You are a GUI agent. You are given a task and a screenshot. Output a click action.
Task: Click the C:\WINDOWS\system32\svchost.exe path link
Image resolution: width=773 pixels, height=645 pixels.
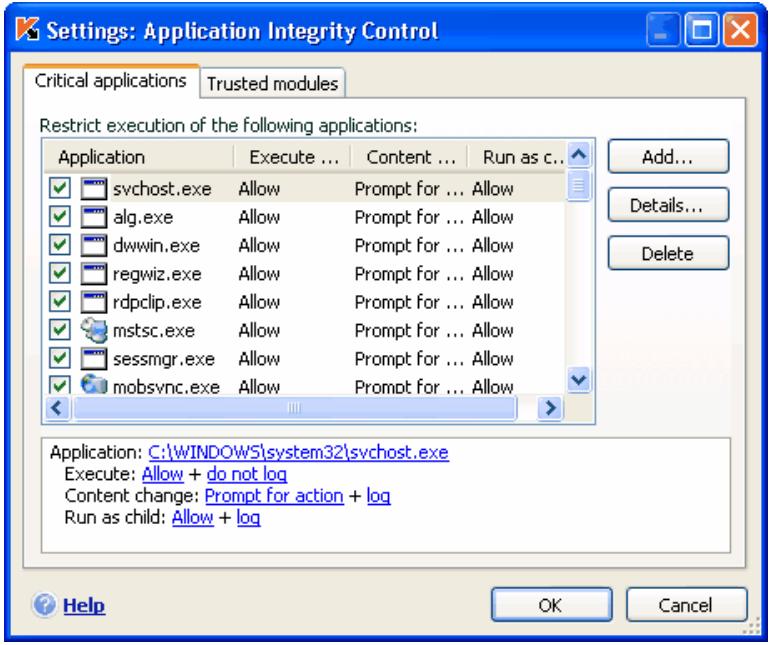click(x=298, y=452)
